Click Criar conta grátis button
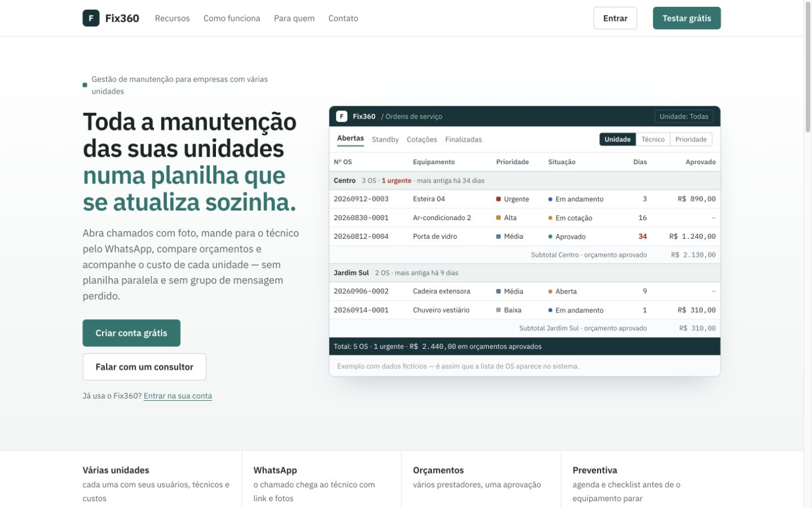Image resolution: width=812 pixels, height=508 pixels. tap(132, 333)
